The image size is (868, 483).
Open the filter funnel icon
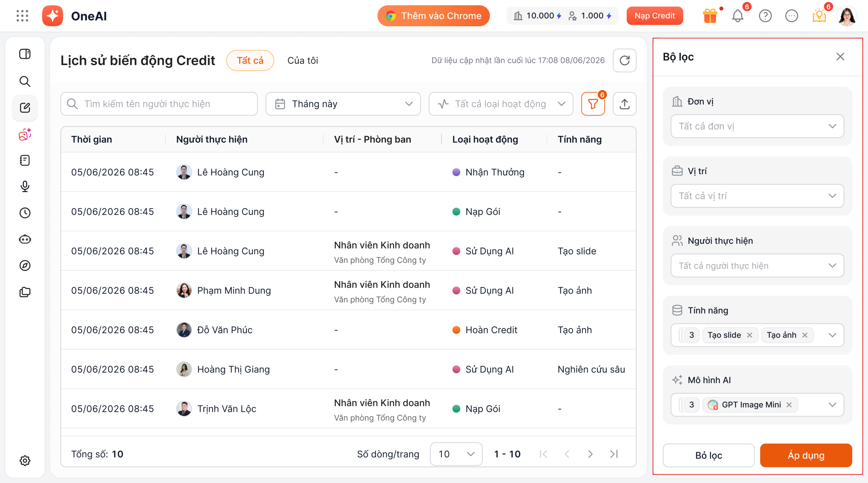click(x=593, y=104)
